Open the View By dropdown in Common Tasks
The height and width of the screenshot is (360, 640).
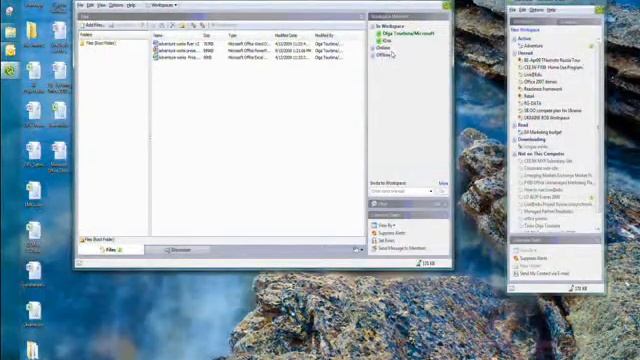tap(383, 225)
